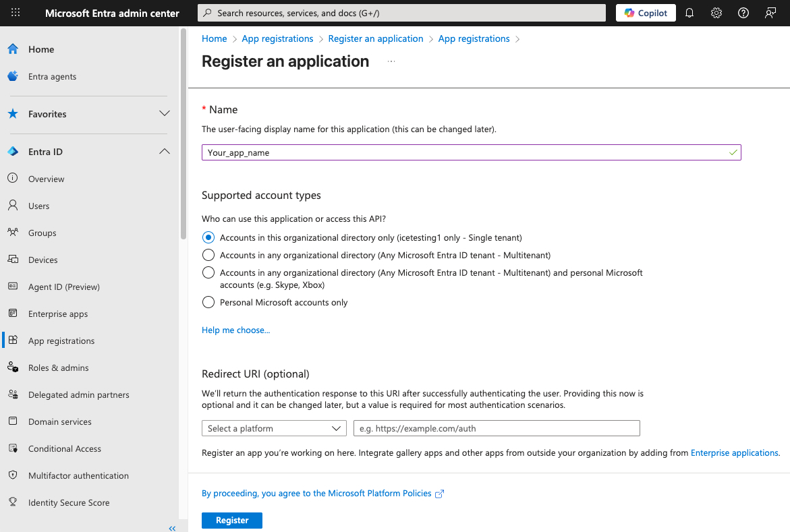Open the Select a platform dropdown
Image resolution: width=790 pixels, height=532 pixels.
tap(274, 428)
